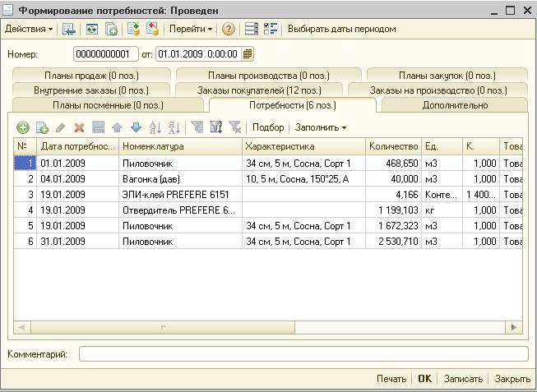Click the Подбор button
The height and width of the screenshot is (392, 537).
[268, 127]
